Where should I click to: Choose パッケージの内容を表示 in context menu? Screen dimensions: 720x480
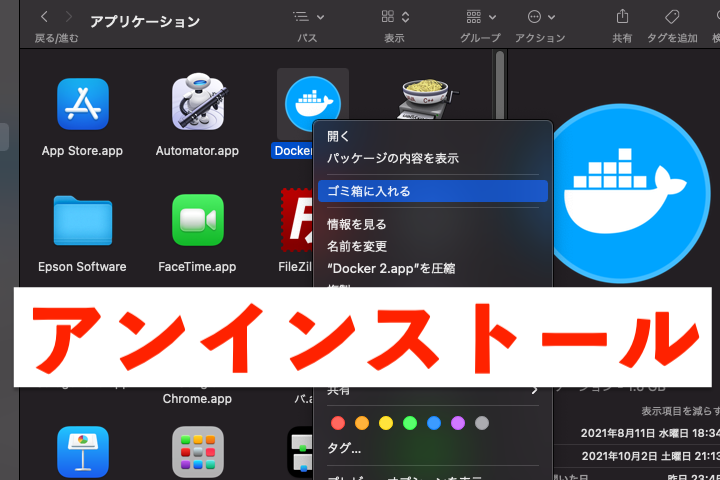click(433, 158)
